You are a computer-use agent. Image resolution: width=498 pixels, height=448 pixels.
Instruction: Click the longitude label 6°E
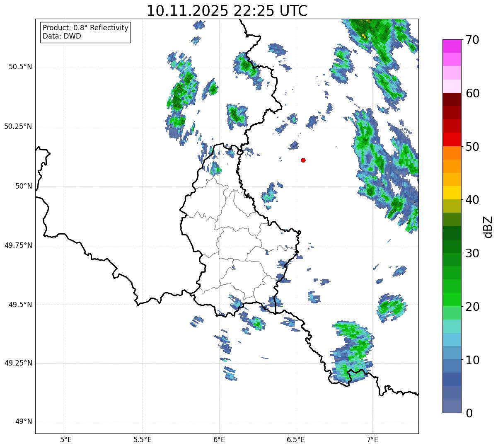coord(219,439)
